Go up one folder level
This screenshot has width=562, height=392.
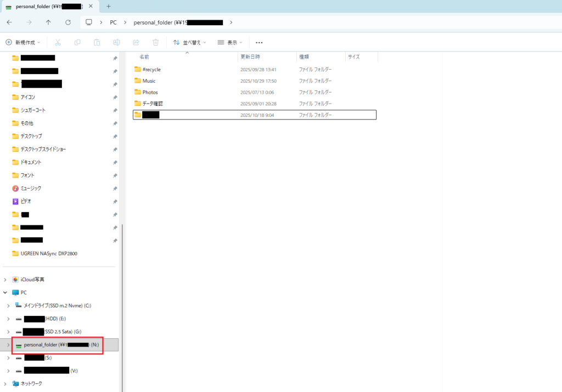(48, 22)
